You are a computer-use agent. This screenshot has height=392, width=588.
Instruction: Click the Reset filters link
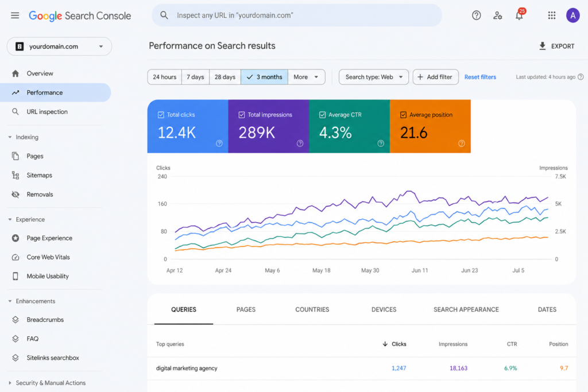[480, 77]
